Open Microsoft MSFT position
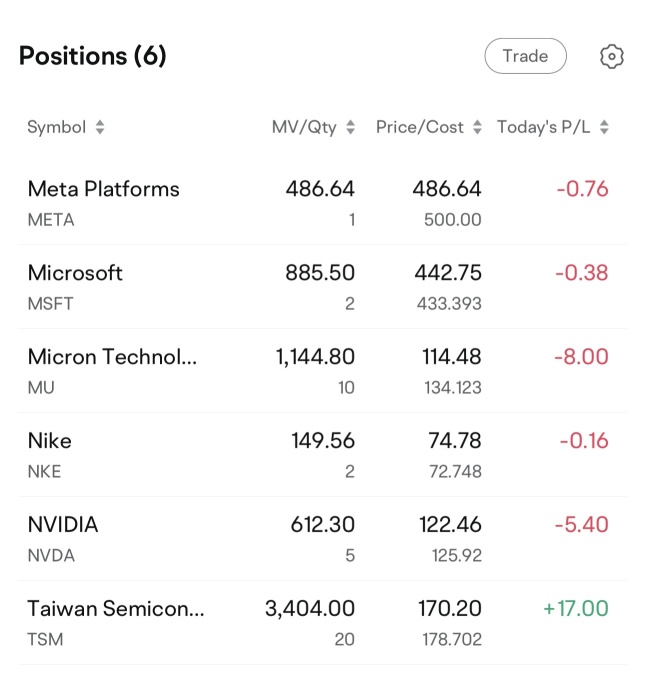Viewport: 645px width, 677px height. pos(322,287)
